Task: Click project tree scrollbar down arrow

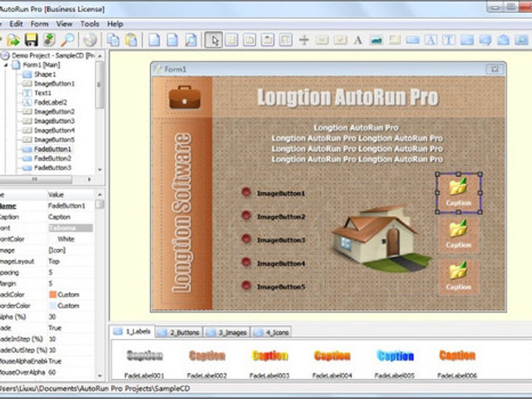Action: [99, 169]
